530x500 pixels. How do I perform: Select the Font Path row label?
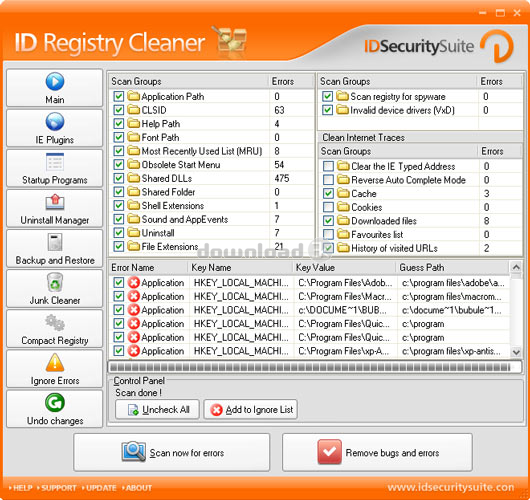click(160, 137)
